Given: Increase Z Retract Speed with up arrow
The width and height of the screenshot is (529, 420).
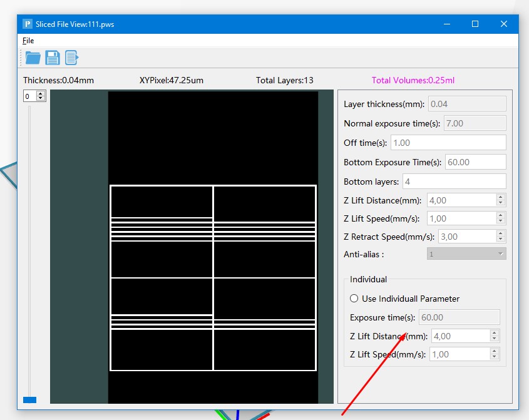Looking at the screenshot, I should tap(500, 233).
